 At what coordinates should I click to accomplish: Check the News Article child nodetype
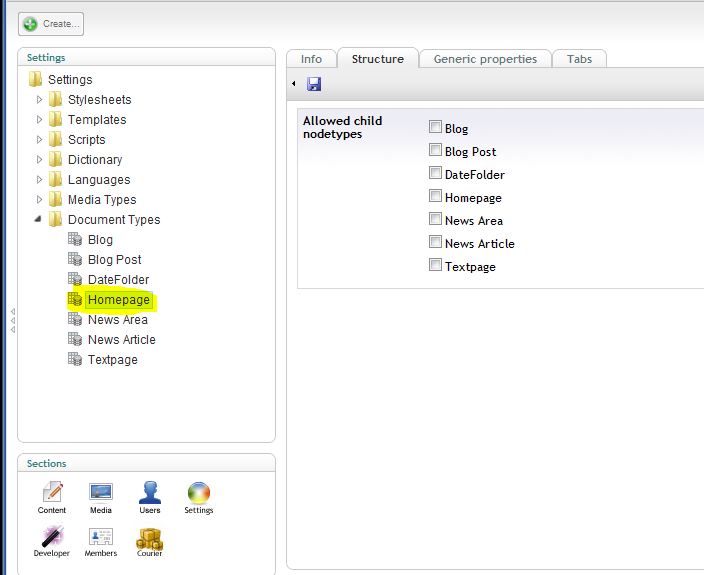click(435, 241)
